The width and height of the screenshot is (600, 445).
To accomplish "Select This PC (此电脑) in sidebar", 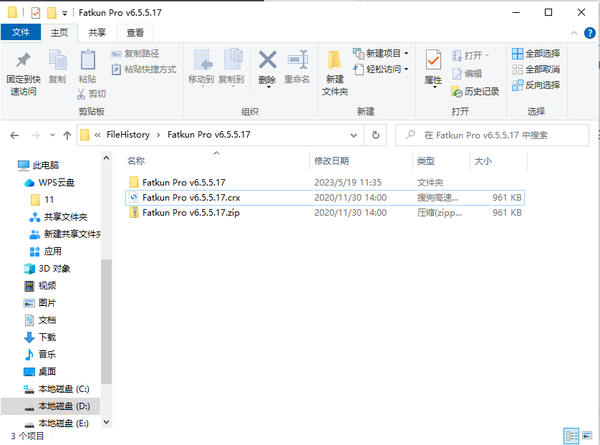I will [x=39, y=165].
